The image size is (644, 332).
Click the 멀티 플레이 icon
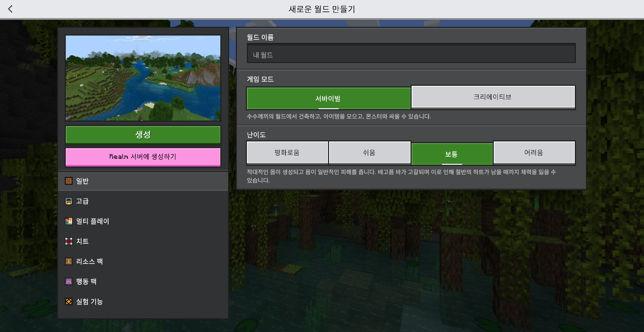pyautogui.click(x=69, y=221)
